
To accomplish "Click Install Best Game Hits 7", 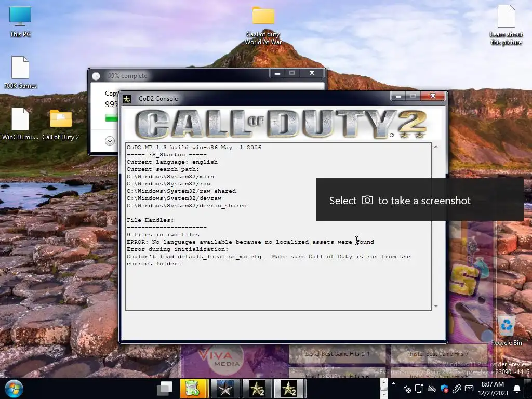I will click(x=438, y=353).
